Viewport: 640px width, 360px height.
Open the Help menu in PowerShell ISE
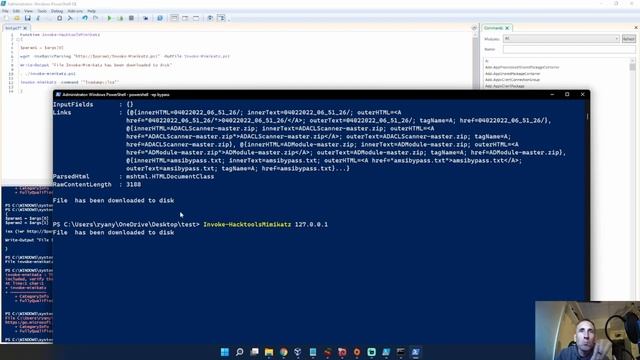(92, 11)
